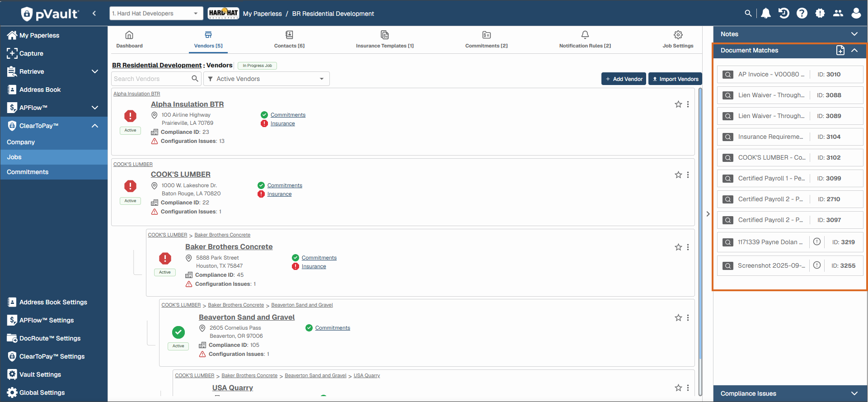Open the history clock icon in header
Screen dimensions: 868x402
(784, 14)
